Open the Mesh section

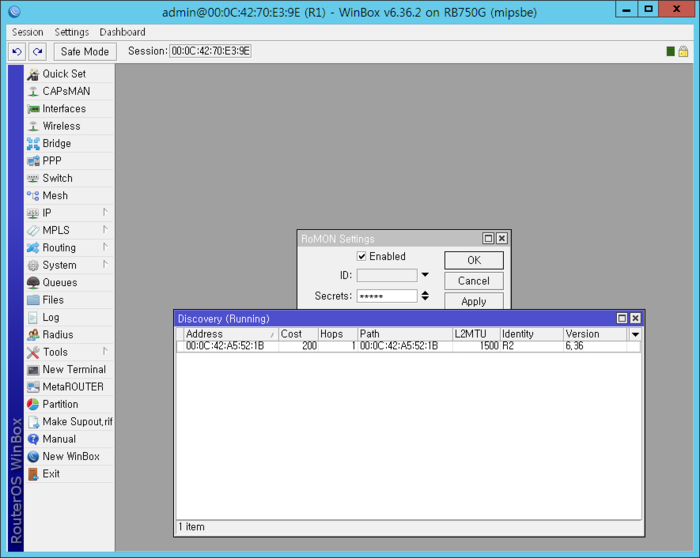pos(69,196)
